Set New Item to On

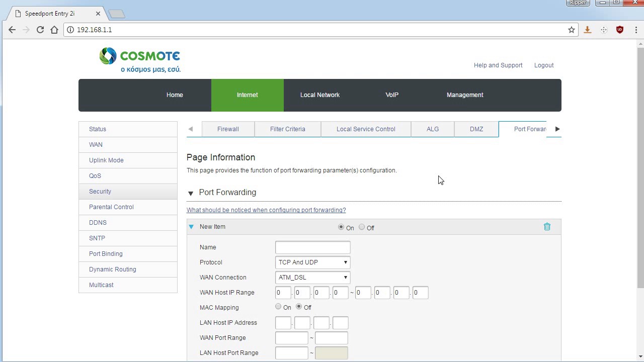pos(341,227)
